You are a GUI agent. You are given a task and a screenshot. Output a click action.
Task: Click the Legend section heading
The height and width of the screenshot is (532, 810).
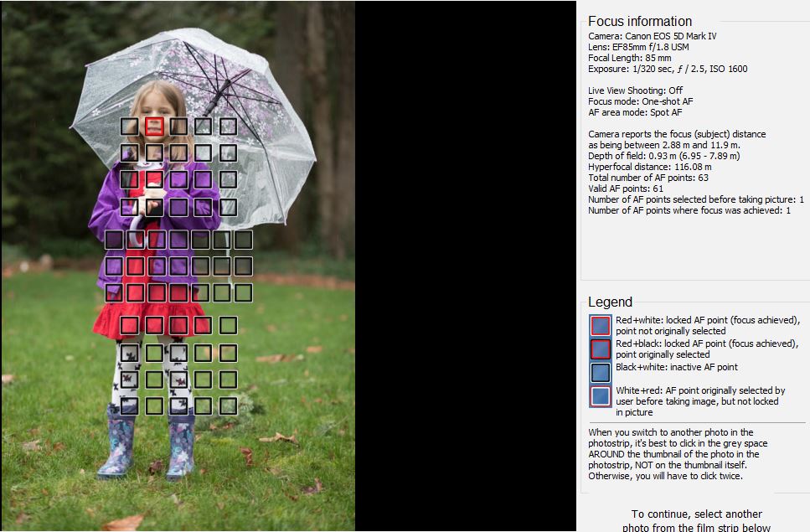(x=610, y=302)
